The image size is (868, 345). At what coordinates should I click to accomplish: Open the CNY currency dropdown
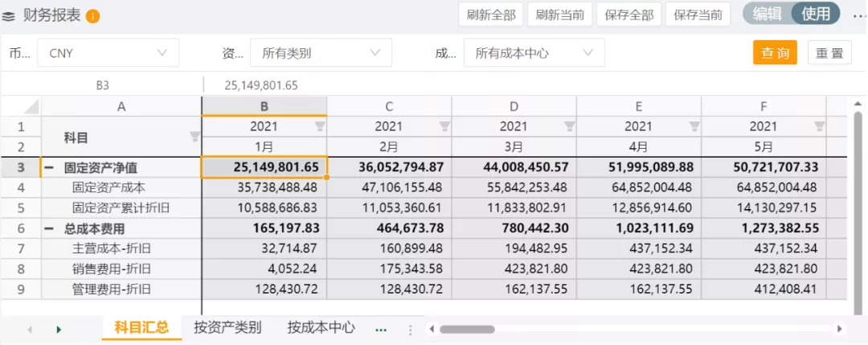pyautogui.click(x=108, y=53)
